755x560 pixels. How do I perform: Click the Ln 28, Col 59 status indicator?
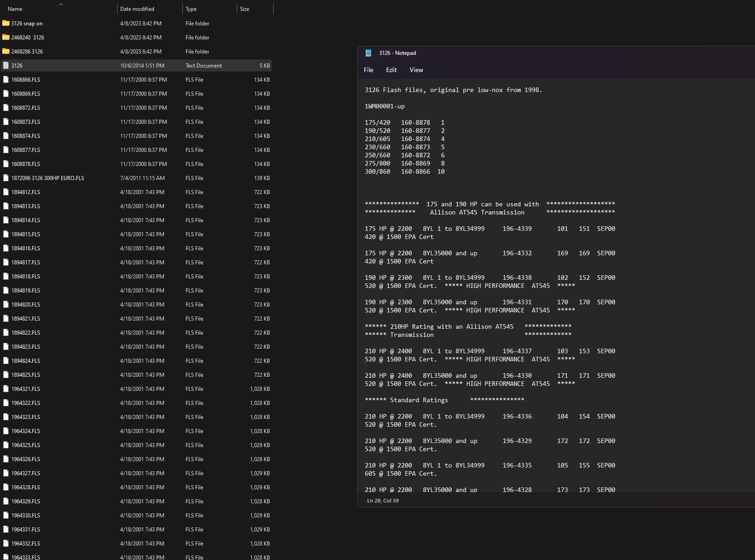383,501
